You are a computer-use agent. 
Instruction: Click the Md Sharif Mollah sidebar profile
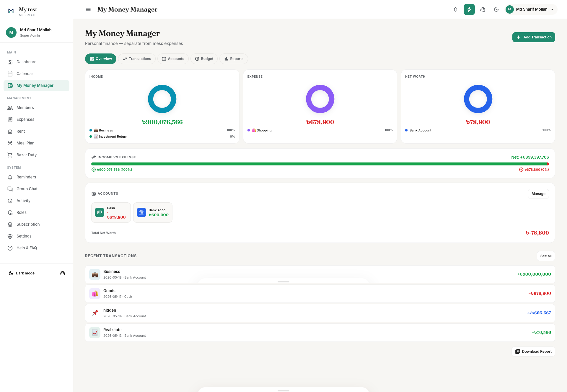pyautogui.click(x=36, y=32)
